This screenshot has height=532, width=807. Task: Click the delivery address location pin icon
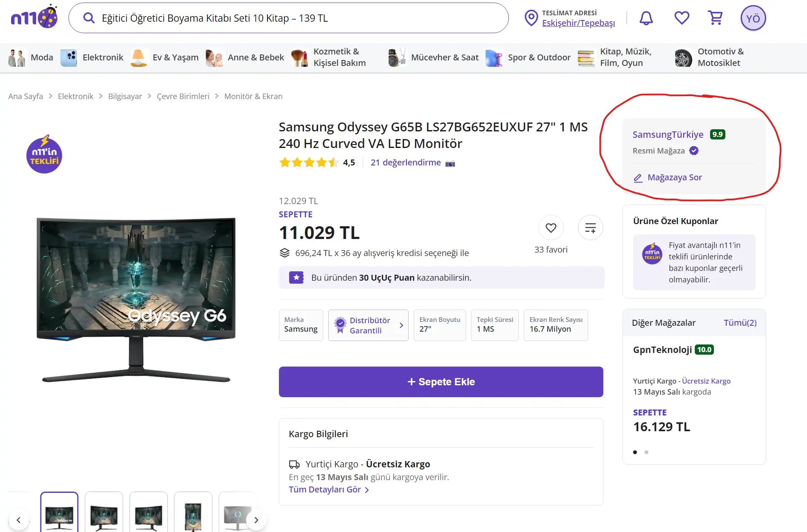(x=531, y=18)
